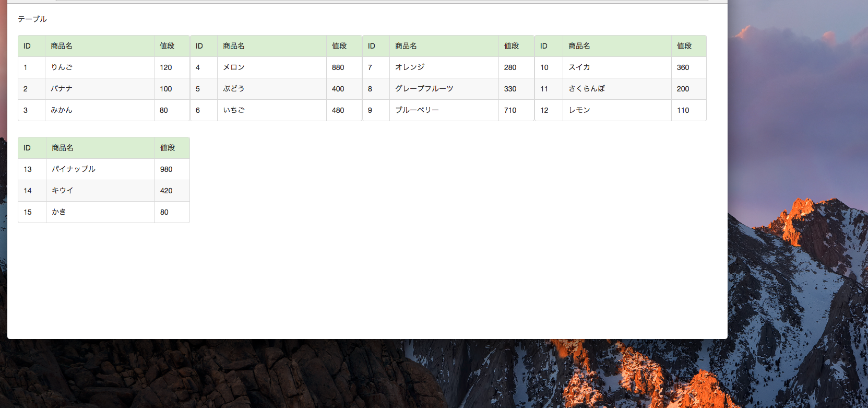
Task: Select the バナナ product cell
Action: (100, 89)
